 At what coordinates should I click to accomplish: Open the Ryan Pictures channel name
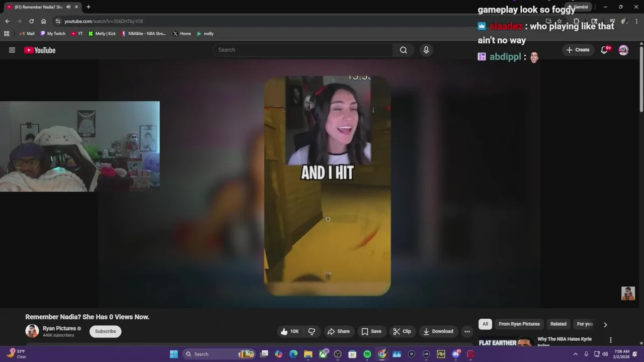pyautogui.click(x=59, y=328)
